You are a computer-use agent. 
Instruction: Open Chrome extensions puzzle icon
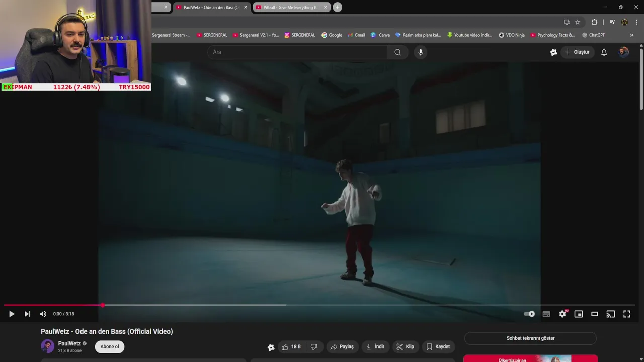[594, 22]
